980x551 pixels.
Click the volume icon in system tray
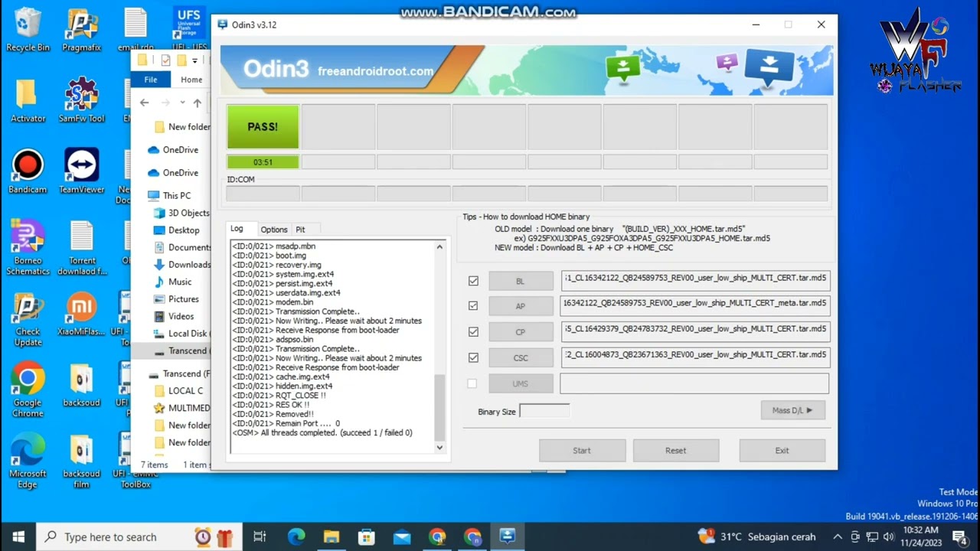pyautogui.click(x=889, y=536)
